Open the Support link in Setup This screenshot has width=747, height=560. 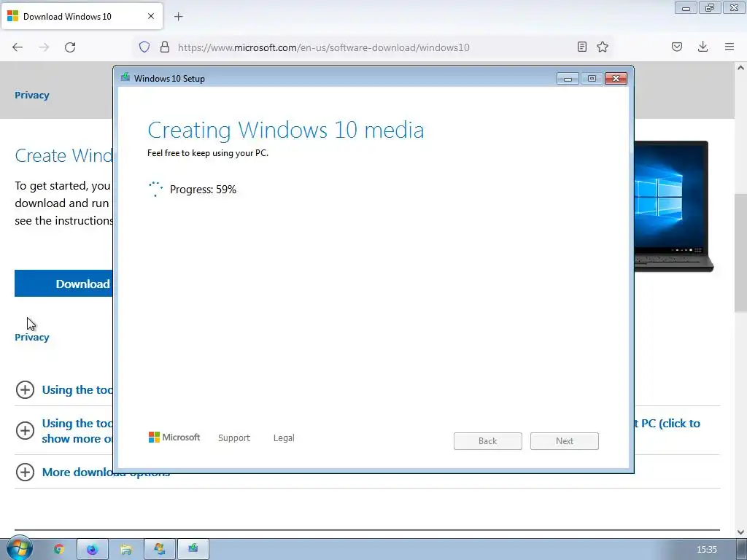coord(234,438)
